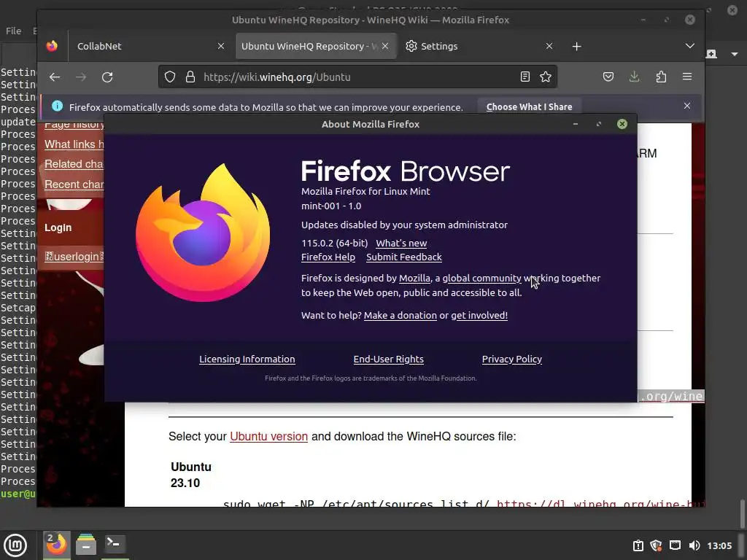Open End-User Rights link
Viewport: 747px width, 560px height.
click(x=388, y=359)
